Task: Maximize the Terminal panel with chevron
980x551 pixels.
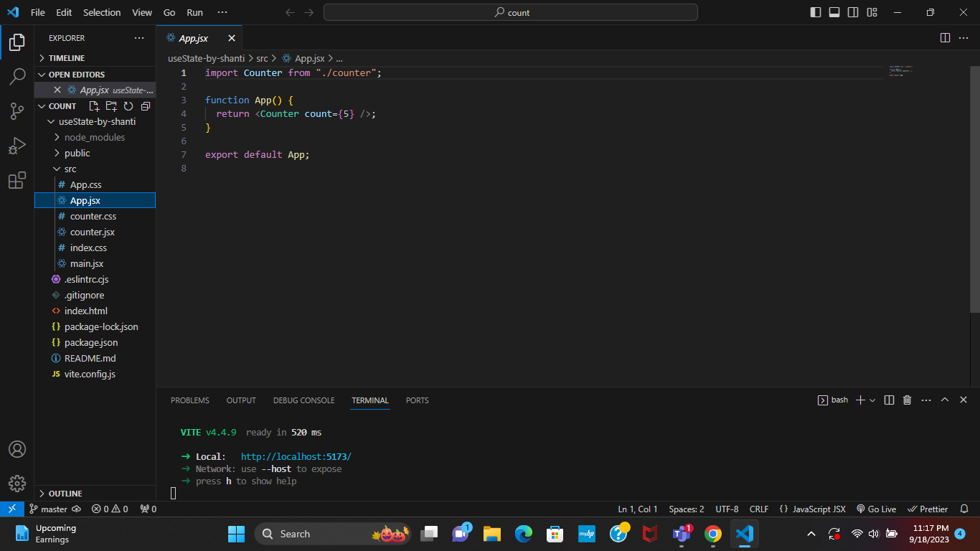Action: 945,400
